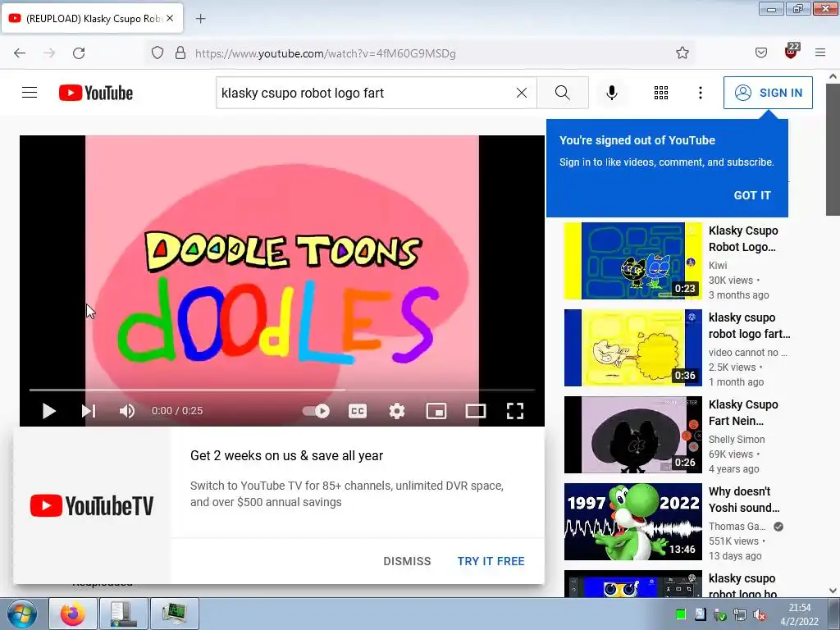Screen dimensions: 840x630
Task: Bookmark this page with star icon
Action: click(x=682, y=52)
